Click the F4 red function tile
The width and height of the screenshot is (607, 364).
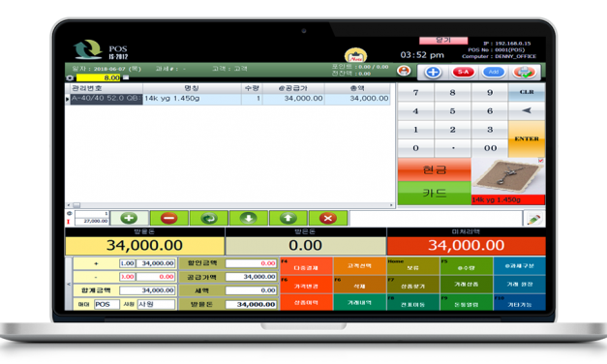click(306, 266)
